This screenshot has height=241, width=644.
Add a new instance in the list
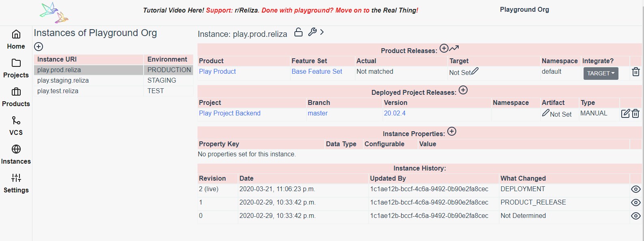pos(39,47)
